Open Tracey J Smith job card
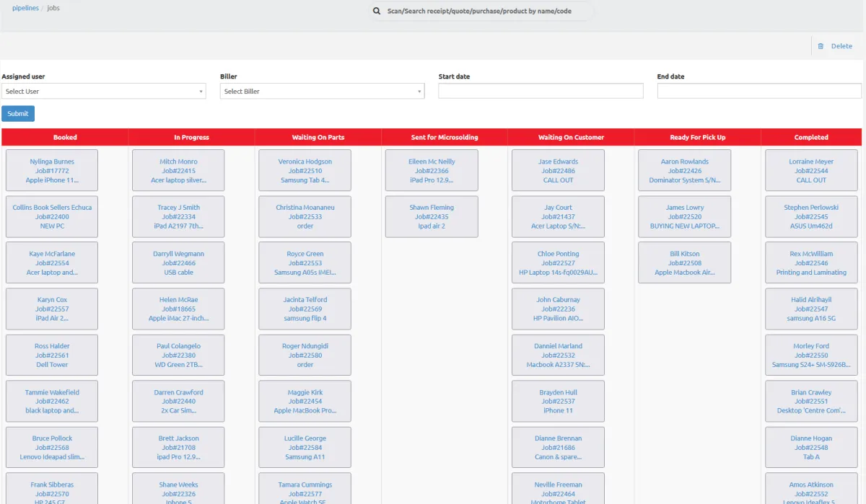 [178, 216]
